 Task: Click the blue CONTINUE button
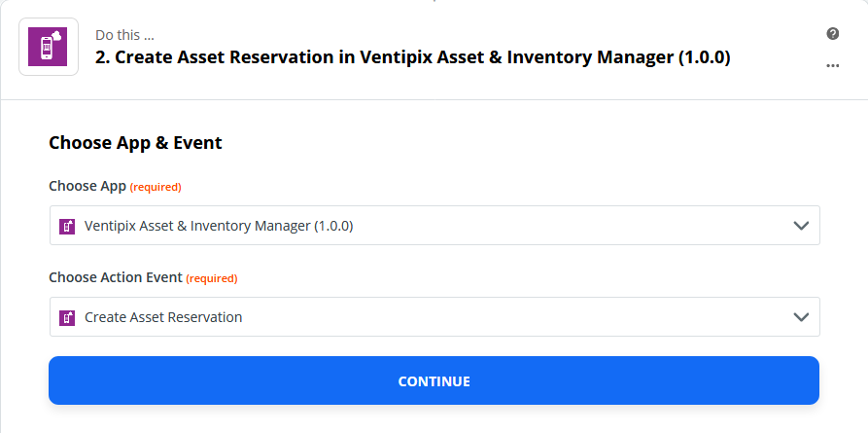click(x=434, y=380)
